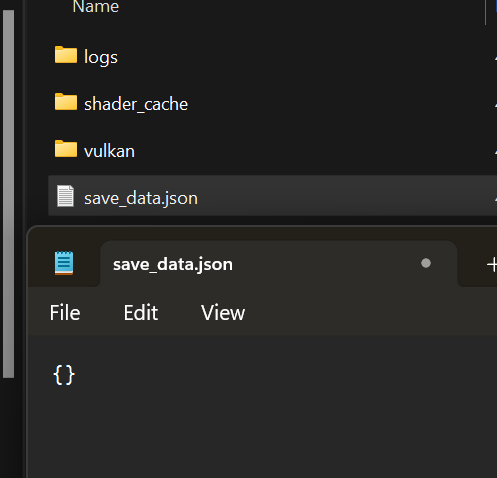Click the shader_cache folder icon
The width and height of the screenshot is (497, 478).
pos(66,102)
